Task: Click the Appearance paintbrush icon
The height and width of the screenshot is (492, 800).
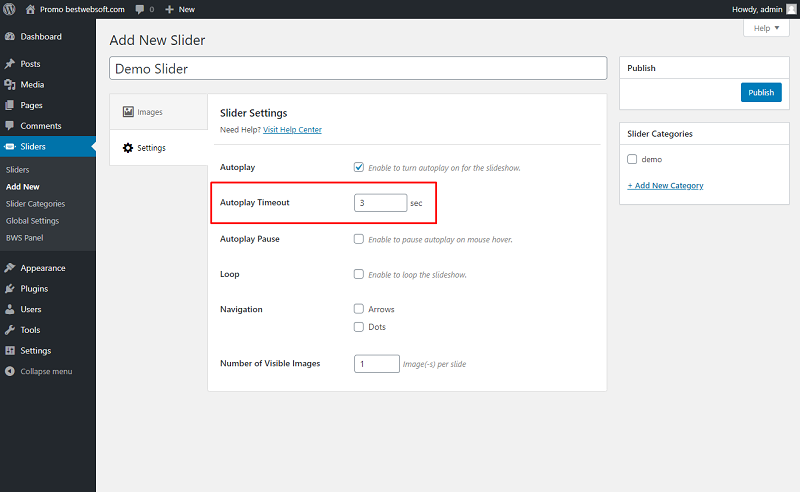Action: 10,267
